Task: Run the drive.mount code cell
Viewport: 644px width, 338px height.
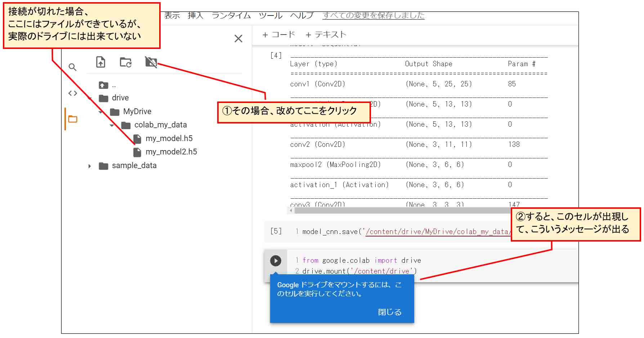Action: click(x=276, y=261)
